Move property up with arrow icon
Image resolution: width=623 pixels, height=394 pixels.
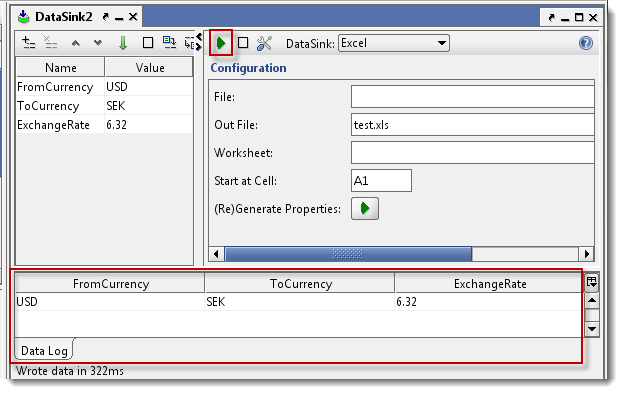pos(75,43)
